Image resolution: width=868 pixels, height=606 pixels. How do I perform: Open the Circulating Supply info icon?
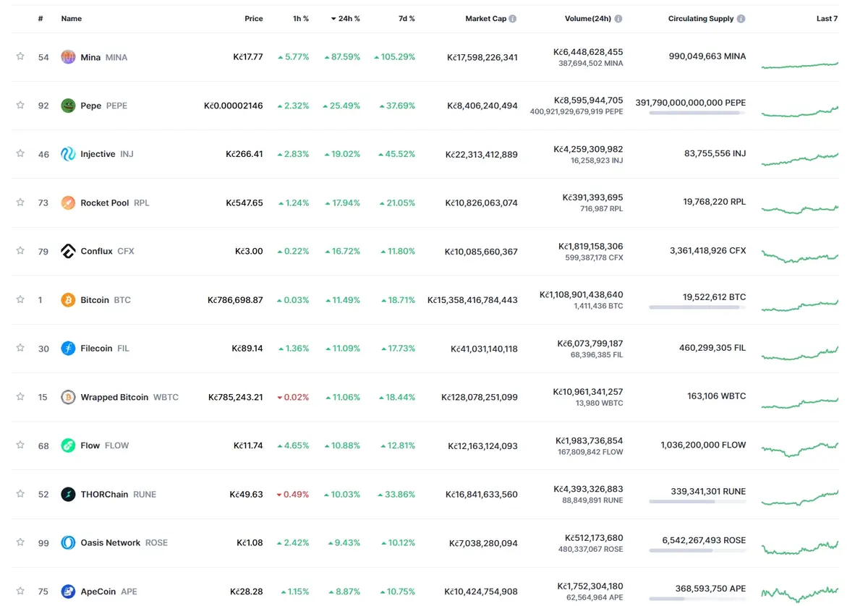tap(741, 19)
